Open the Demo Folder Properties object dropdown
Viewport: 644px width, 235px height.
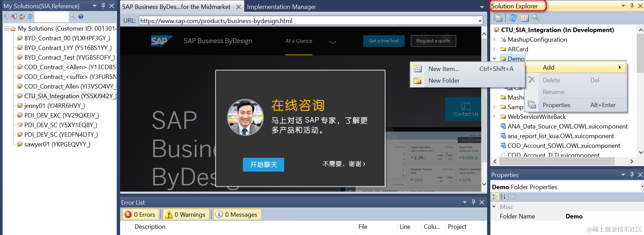[642, 187]
